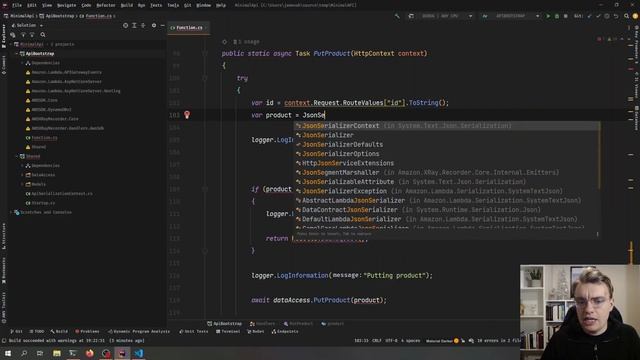
Task: Click the search everywhere magnifier icon
Action: (626, 16)
